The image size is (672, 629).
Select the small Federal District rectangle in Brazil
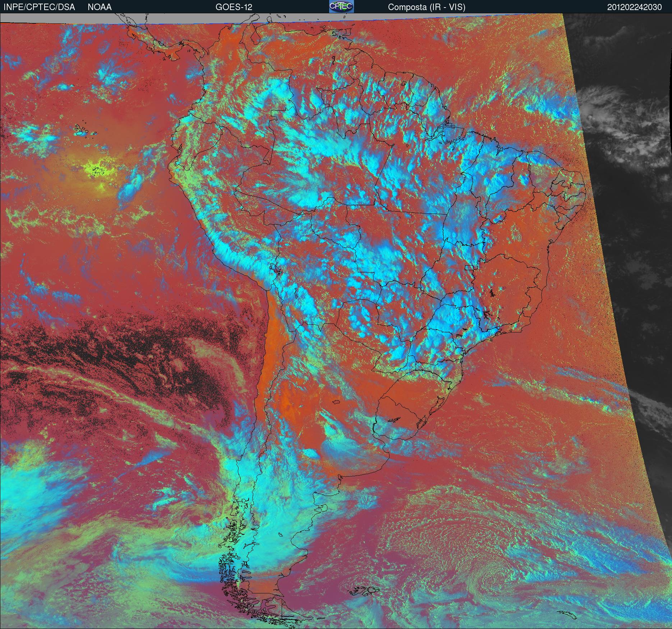469,267
